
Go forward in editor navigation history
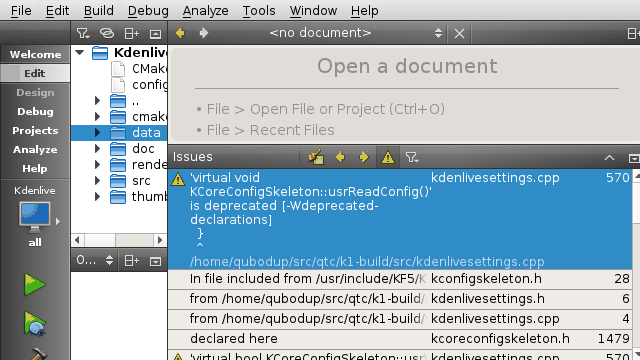pyautogui.click(x=204, y=33)
